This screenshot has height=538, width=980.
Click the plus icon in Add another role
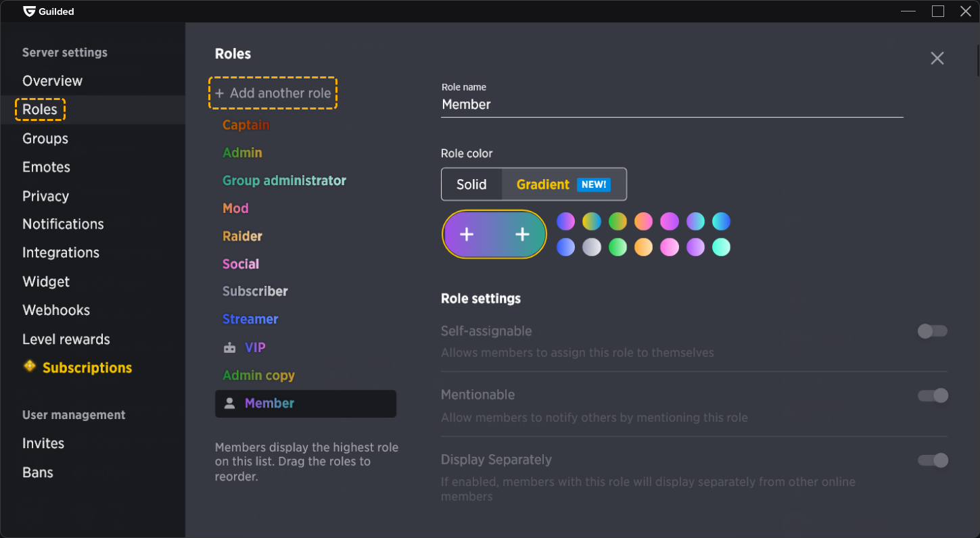pos(220,93)
